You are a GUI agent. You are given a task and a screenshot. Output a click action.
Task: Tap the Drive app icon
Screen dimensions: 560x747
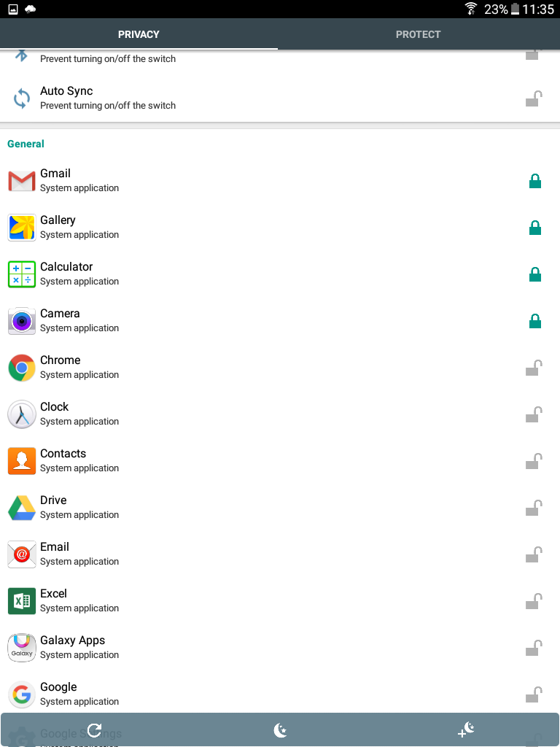click(22, 508)
